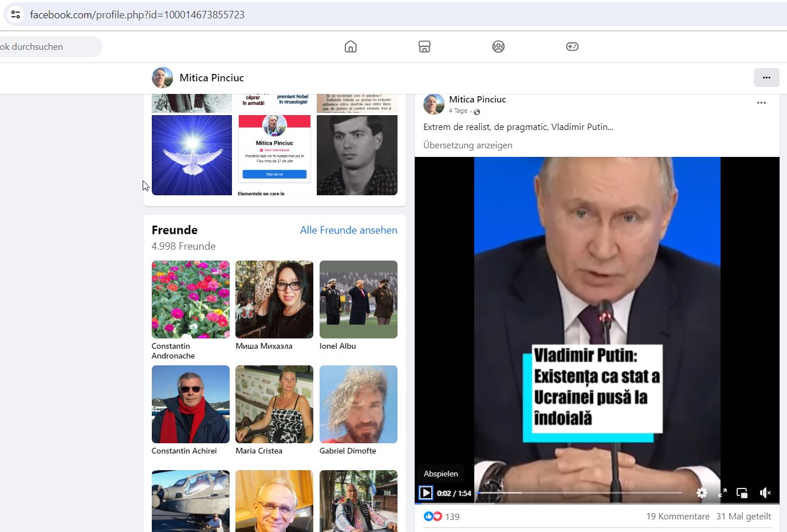Screen dimensions: 787x532
Task: Open the 139 reactions count
Action: click(x=452, y=517)
